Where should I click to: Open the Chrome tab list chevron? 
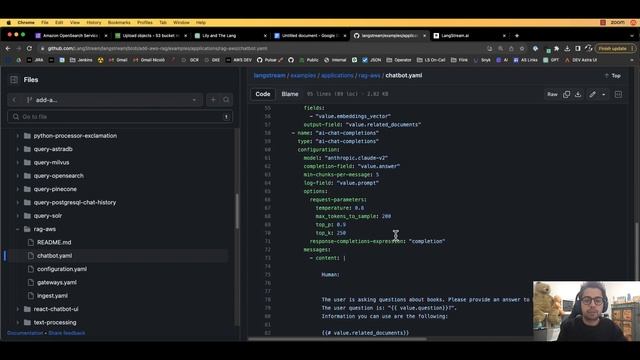point(632,36)
